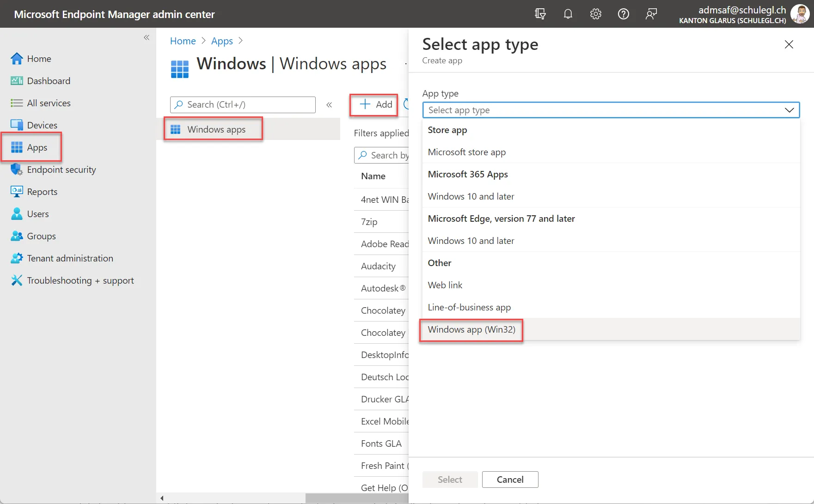Click the Microsoft Endpoint Manager admin center title
The width and height of the screenshot is (814, 504).
click(114, 14)
